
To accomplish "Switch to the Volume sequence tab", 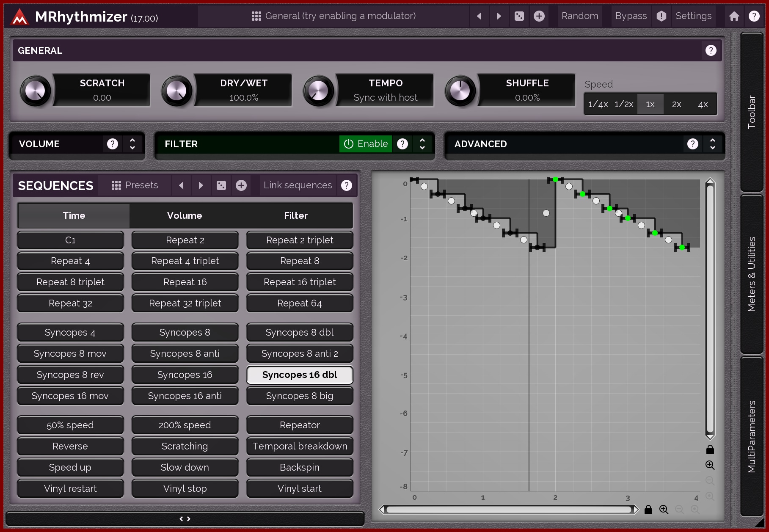I will tap(185, 215).
